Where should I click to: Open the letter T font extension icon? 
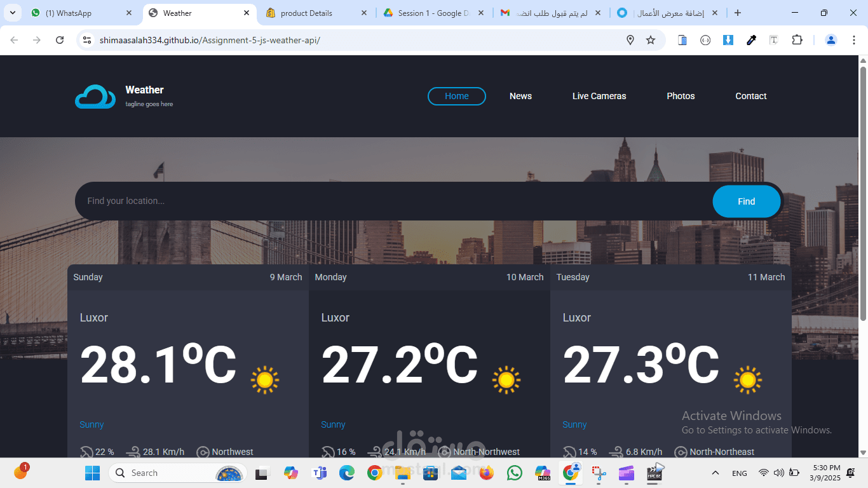coord(774,40)
